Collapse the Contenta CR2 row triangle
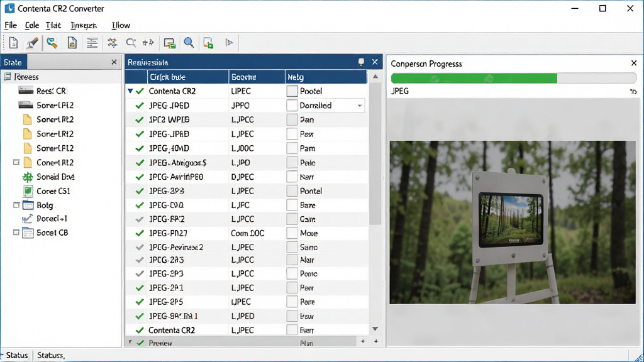Screen dimensions: 644x362 point(130,90)
